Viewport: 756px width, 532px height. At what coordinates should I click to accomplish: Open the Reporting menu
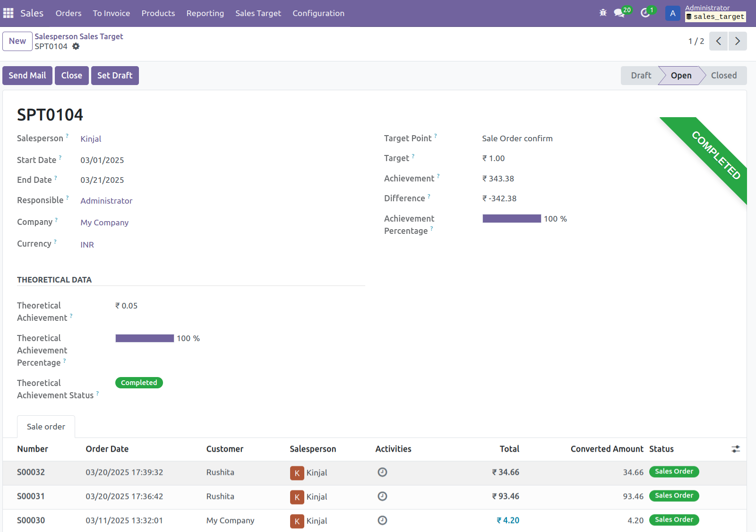205,13
